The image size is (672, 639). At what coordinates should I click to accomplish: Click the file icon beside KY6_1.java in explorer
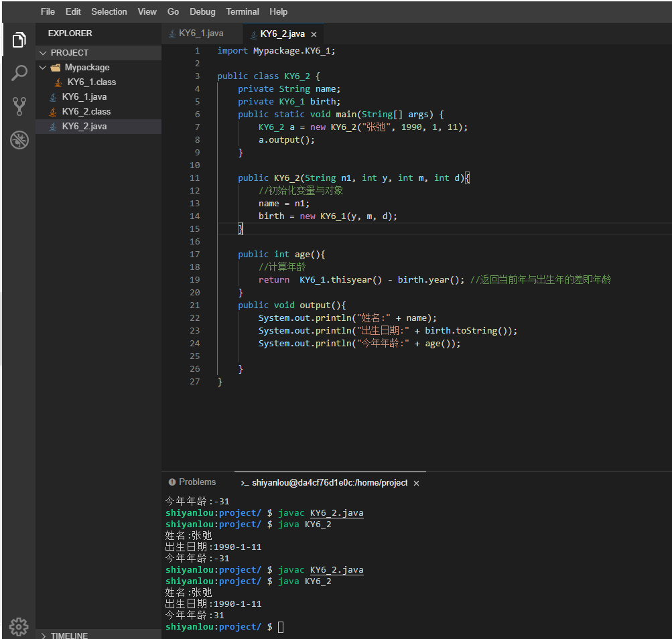[53, 97]
